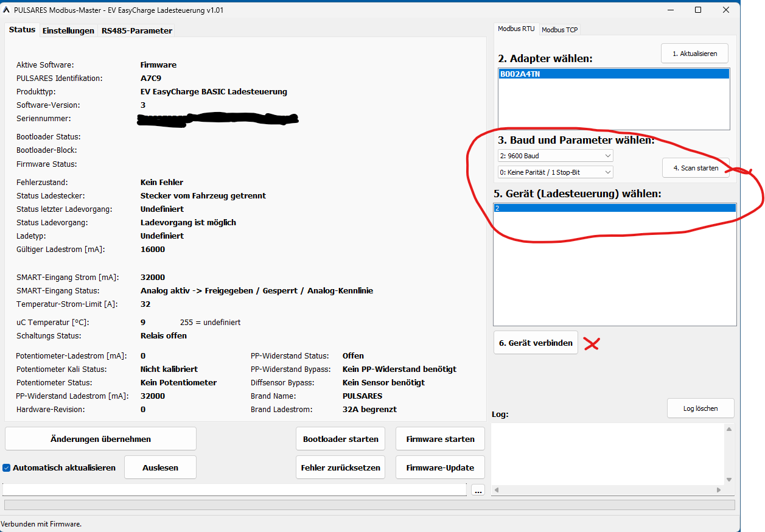This screenshot has width=765, height=532.
Task: Click the 32A begrenzt value
Action: pos(369,410)
